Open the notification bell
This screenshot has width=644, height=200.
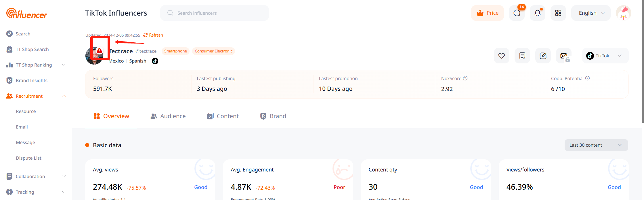(537, 13)
